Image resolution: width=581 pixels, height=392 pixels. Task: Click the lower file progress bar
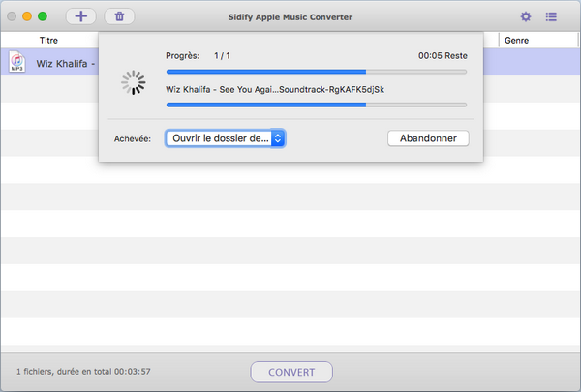[316, 105]
